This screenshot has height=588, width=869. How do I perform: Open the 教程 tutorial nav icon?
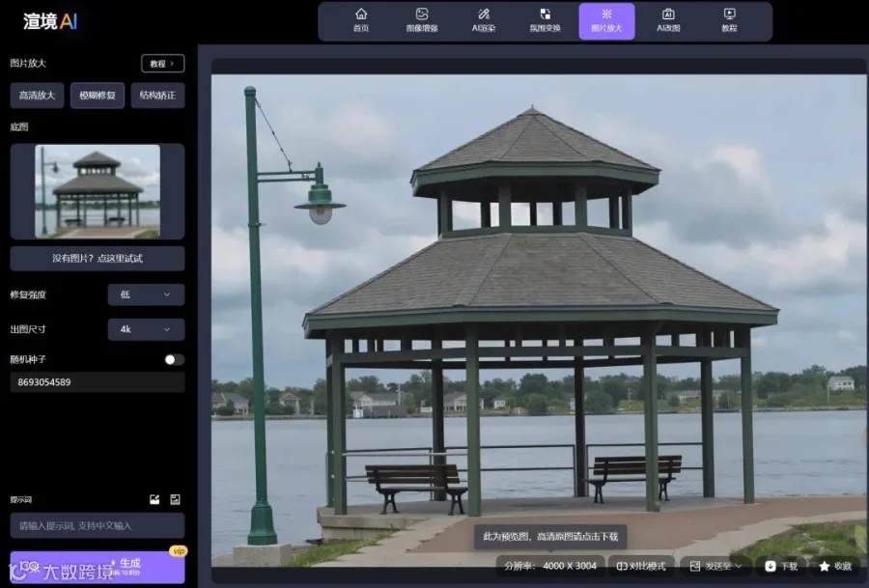pyautogui.click(x=729, y=14)
